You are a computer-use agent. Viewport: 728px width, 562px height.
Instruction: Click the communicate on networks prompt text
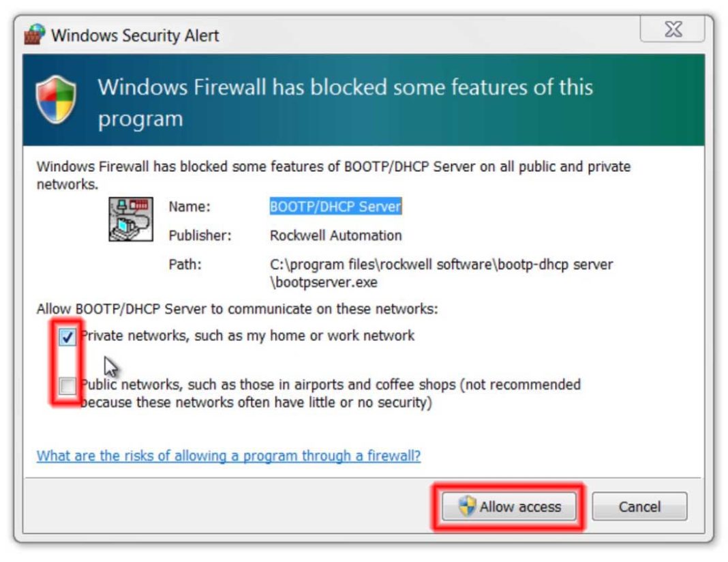(x=198, y=307)
